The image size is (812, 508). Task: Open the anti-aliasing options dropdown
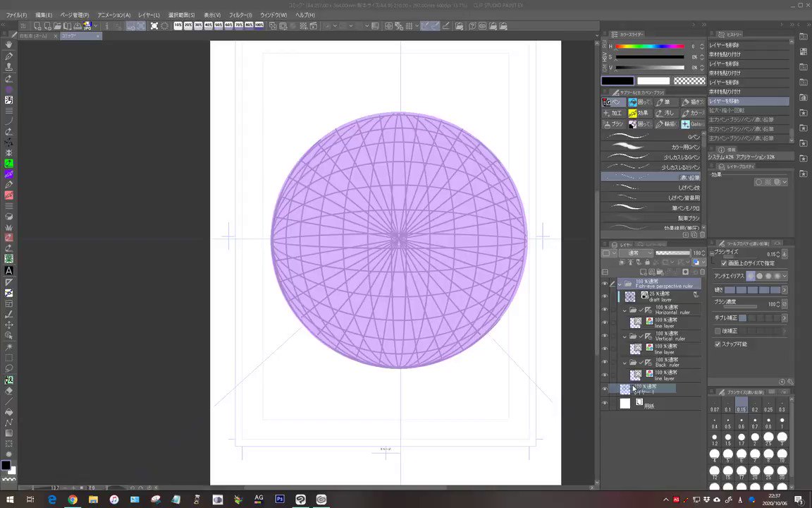(785, 277)
